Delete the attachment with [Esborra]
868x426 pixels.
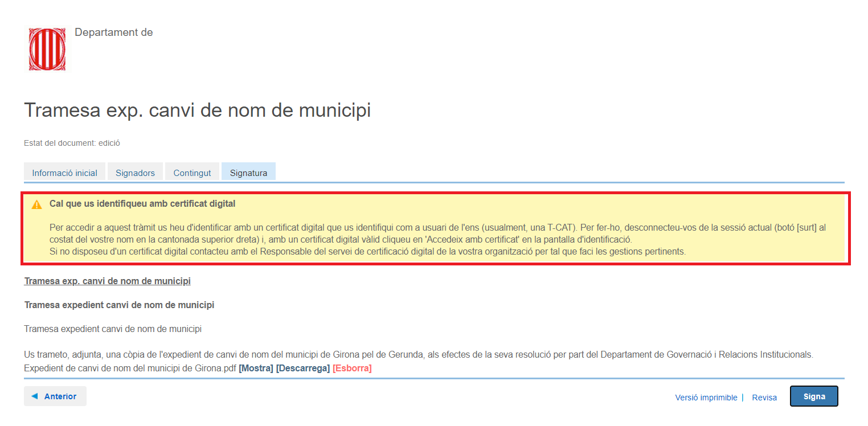click(352, 368)
